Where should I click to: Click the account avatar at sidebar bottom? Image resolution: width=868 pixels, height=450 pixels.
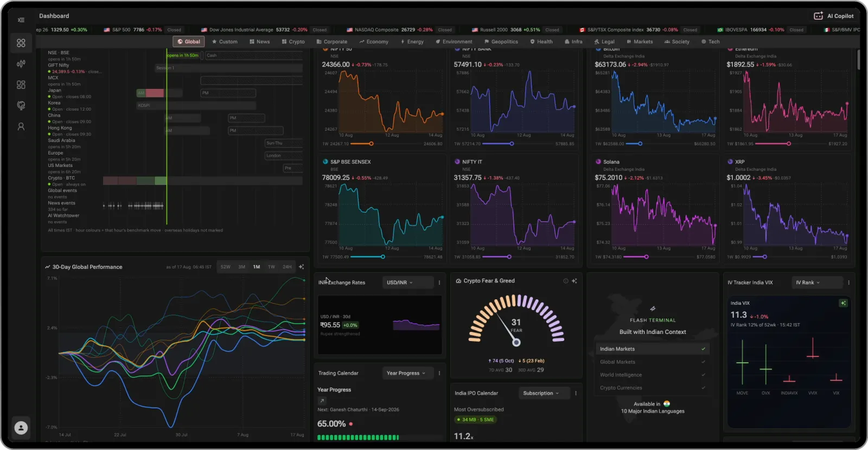coord(21,428)
